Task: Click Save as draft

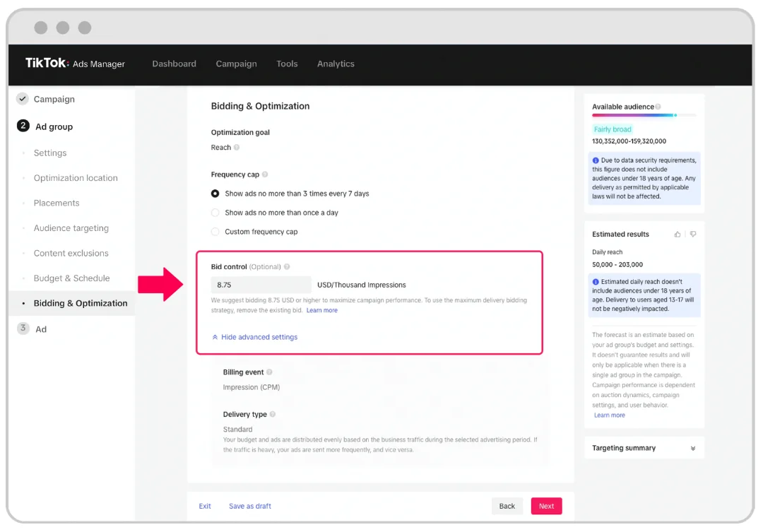Action: (x=250, y=506)
